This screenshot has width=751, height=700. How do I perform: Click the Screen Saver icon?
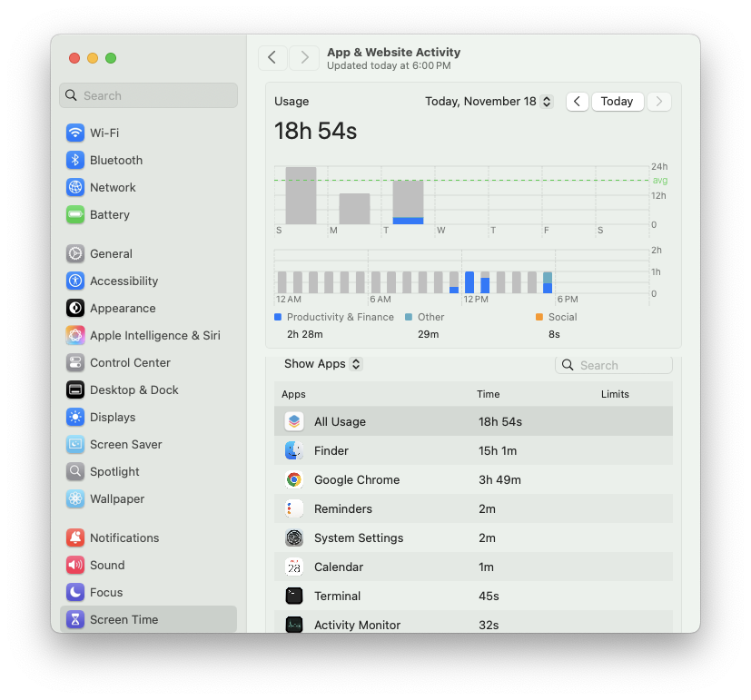point(75,444)
